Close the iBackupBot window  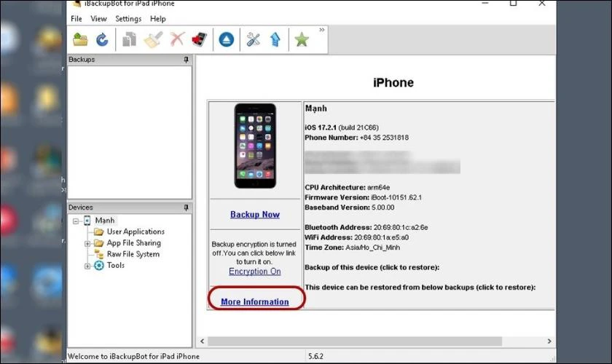click(x=542, y=4)
